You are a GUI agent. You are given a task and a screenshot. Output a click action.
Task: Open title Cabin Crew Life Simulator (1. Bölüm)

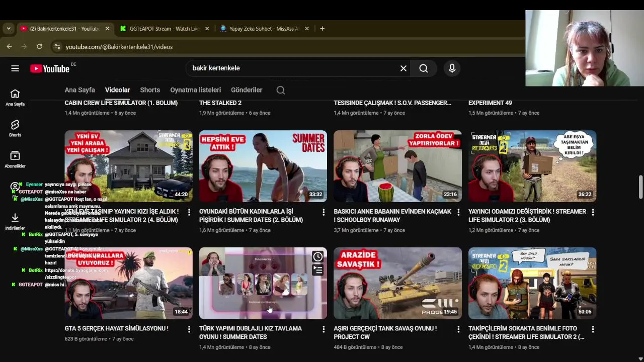[x=121, y=103]
